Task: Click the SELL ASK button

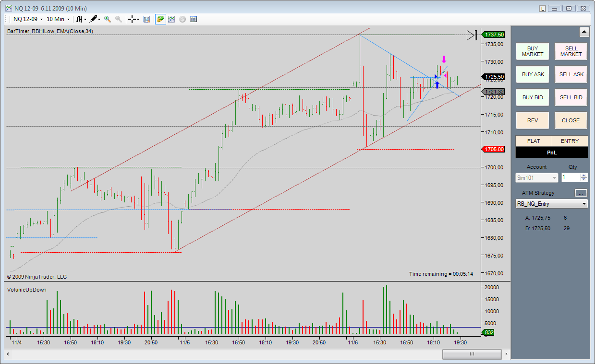Action: click(x=571, y=74)
